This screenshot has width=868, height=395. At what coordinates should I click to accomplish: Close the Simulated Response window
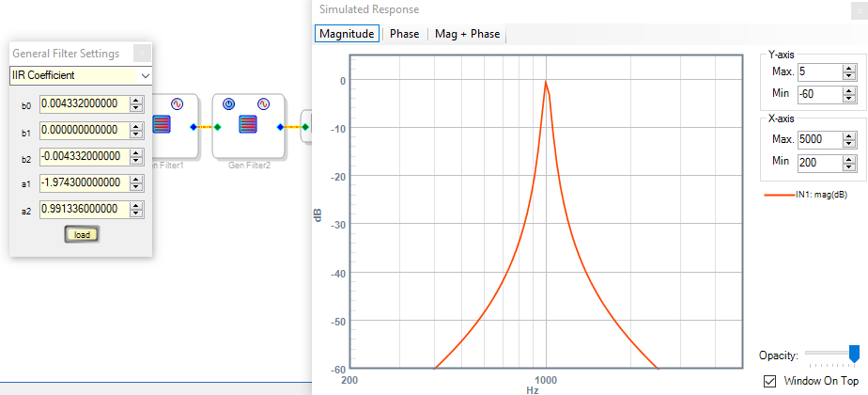860,10
